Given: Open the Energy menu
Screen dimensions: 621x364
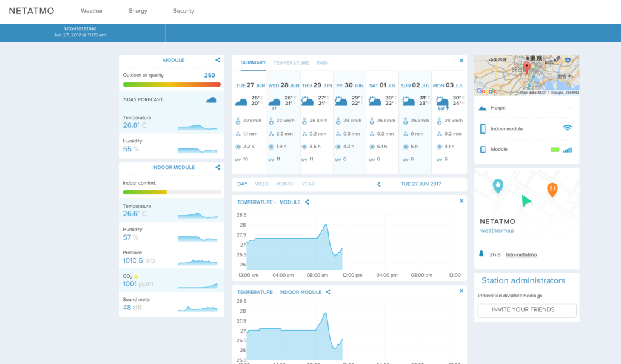Looking at the screenshot, I should pyautogui.click(x=138, y=11).
